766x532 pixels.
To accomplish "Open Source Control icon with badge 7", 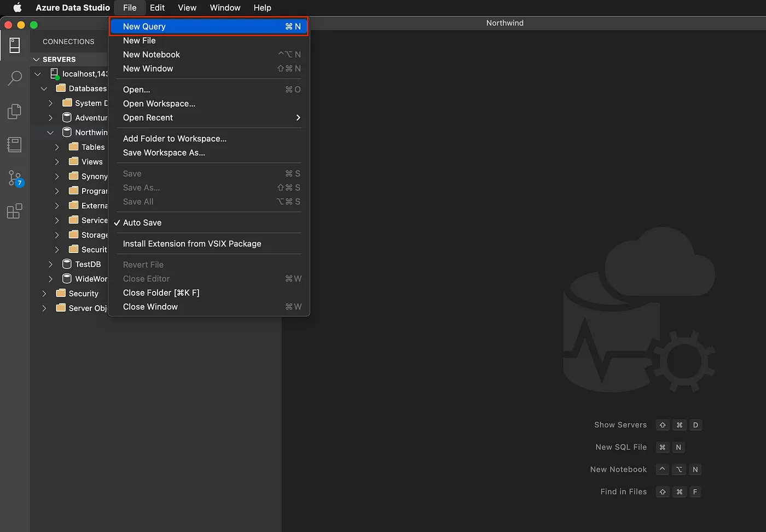I will 15,178.
